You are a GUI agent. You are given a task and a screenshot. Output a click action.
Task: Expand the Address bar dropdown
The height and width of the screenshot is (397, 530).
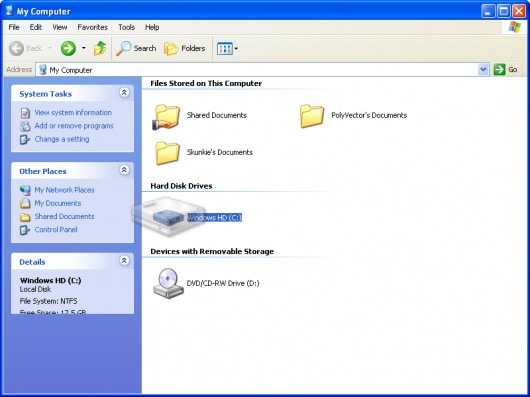pyautogui.click(x=483, y=70)
